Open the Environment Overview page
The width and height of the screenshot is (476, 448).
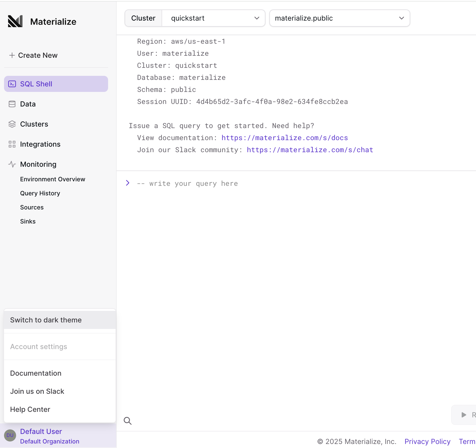tap(52, 179)
